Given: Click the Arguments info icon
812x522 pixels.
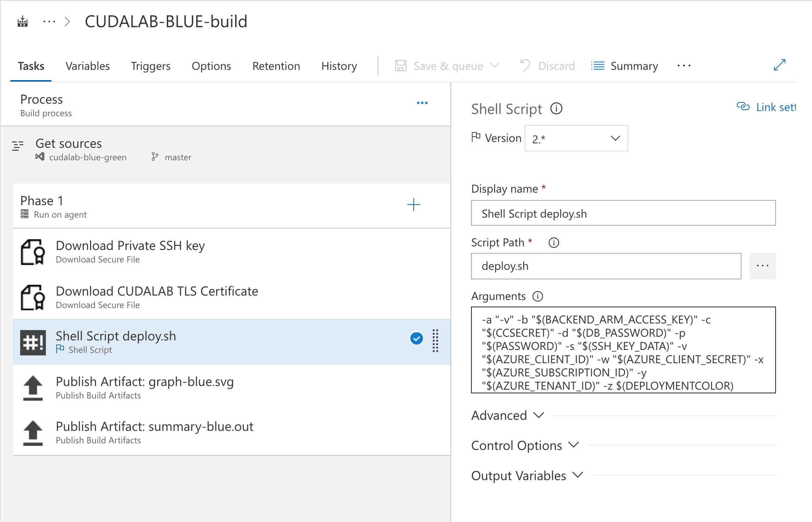Looking at the screenshot, I should (538, 296).
